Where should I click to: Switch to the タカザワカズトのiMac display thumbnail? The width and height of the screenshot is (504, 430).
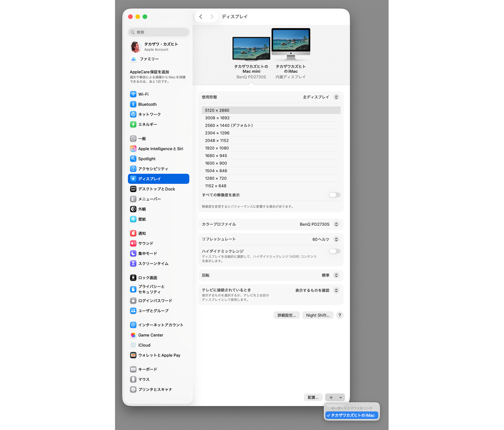tap(291, 43)
